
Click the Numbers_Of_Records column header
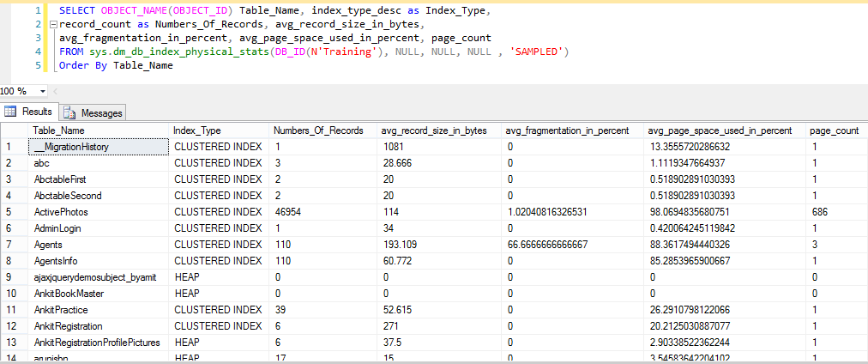tap(323, 130)
